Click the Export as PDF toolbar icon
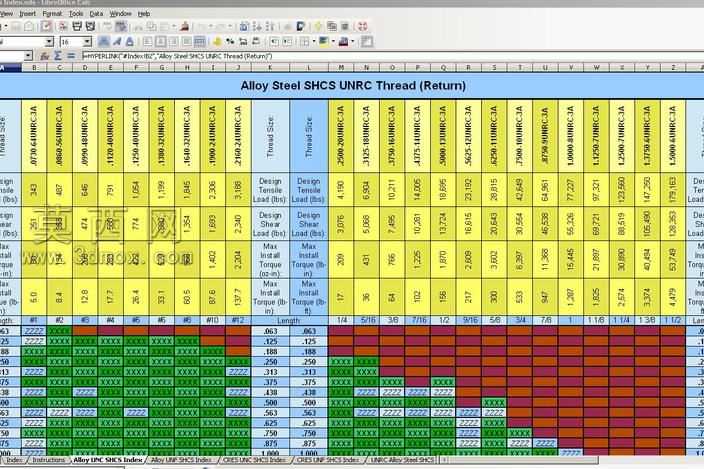704x469 pixels. [63, 26]
